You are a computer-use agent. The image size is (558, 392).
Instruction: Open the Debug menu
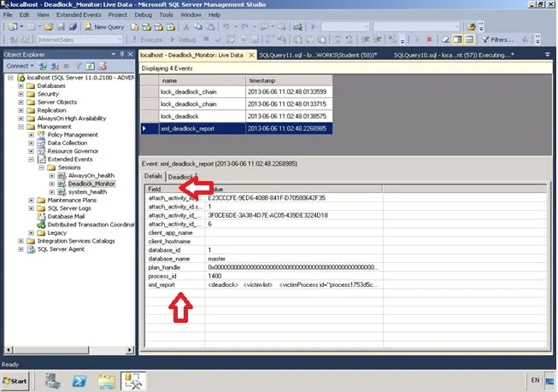click(143, 15)
